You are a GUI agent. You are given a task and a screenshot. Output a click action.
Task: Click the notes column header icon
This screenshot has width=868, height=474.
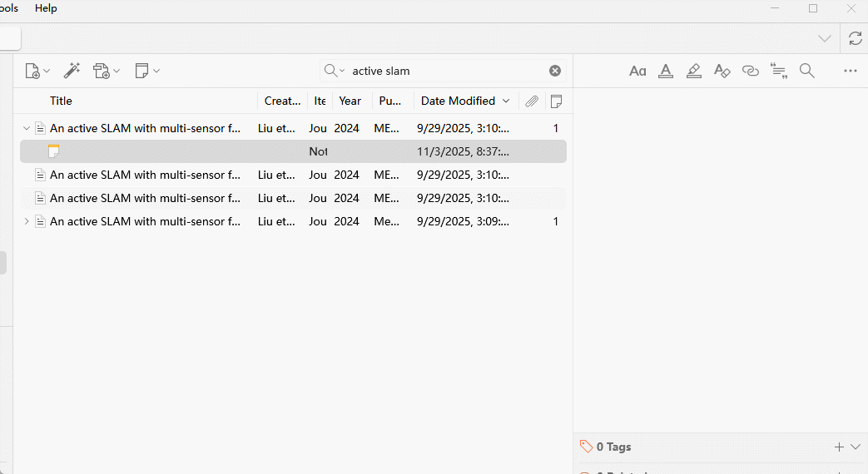point(557,101)
